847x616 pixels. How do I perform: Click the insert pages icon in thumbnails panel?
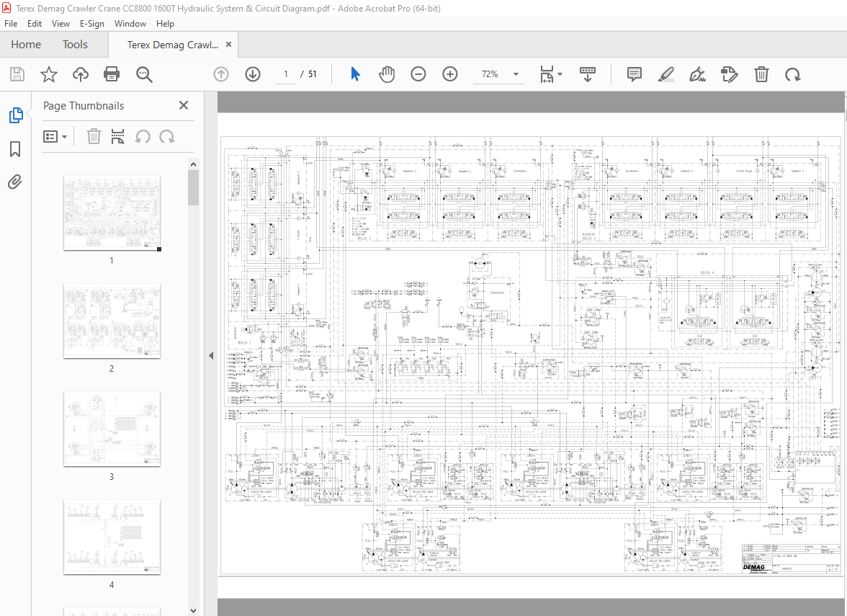pos(117,137)
